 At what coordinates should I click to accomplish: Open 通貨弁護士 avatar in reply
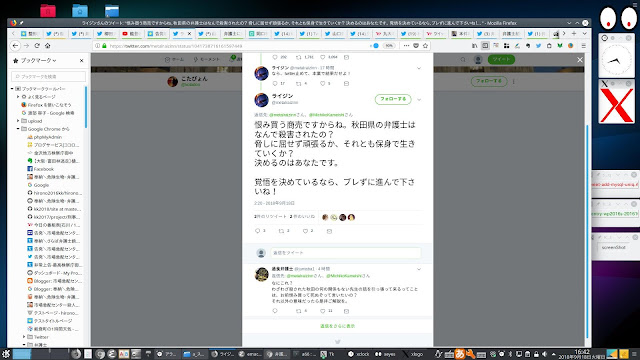tap(261, 274)
